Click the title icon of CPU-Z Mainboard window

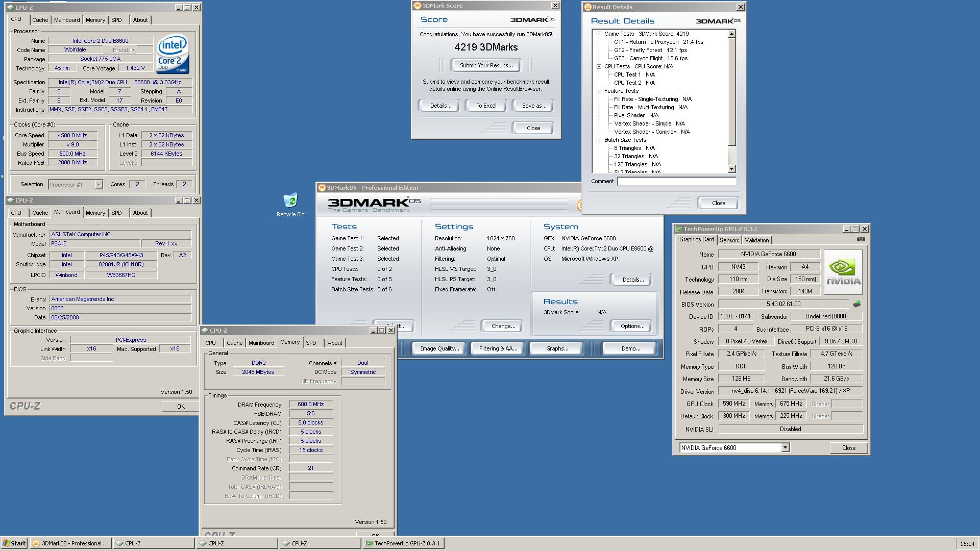10,201
